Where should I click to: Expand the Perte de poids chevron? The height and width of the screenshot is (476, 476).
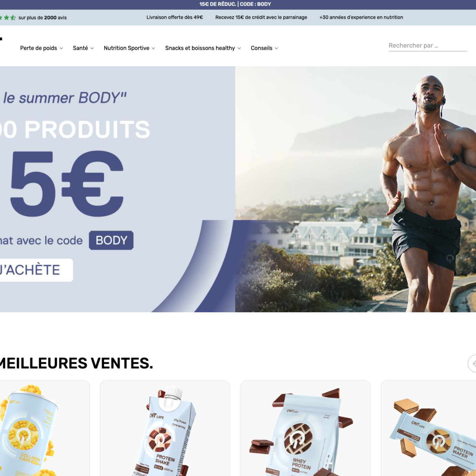tap(61, 48)
